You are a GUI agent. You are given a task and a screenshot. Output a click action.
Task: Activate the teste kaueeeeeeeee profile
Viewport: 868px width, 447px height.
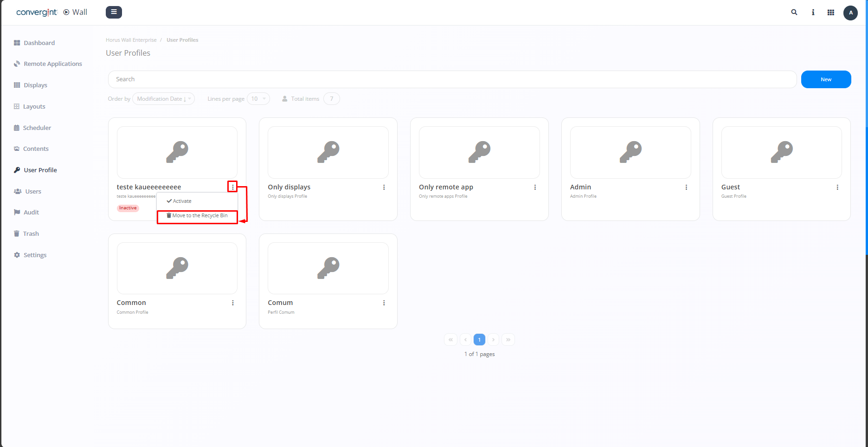click(x=181, y=201)
